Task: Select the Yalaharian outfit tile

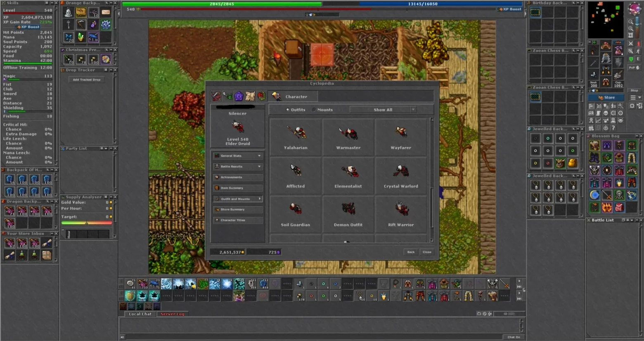Action: pyautogui.click(x=296, y=137)
